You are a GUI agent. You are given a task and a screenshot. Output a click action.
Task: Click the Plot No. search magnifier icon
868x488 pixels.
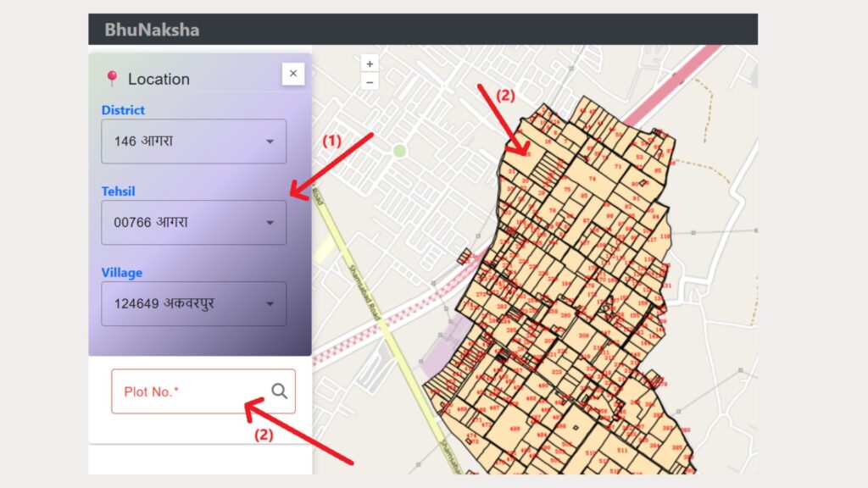click(x=279, y=391)
